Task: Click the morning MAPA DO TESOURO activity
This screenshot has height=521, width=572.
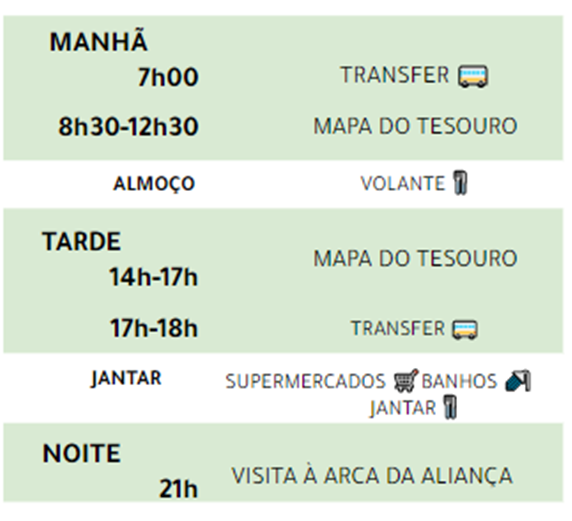Action: coord(416,126)
